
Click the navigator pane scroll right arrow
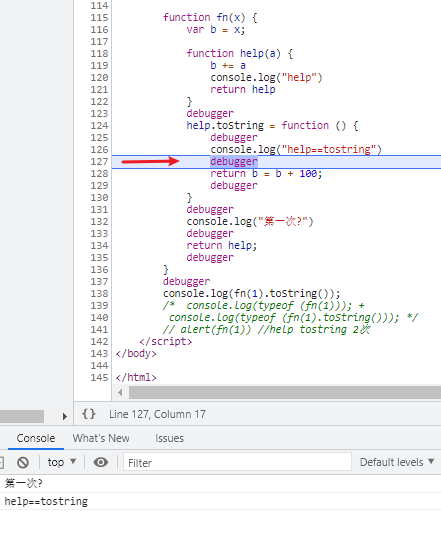coord(65,416)
